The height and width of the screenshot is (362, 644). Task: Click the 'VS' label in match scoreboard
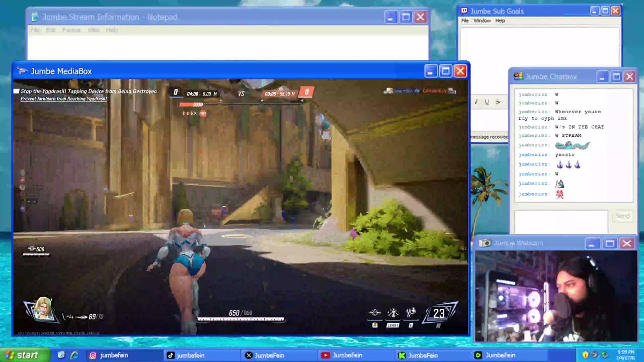click(x=241, y=94)
